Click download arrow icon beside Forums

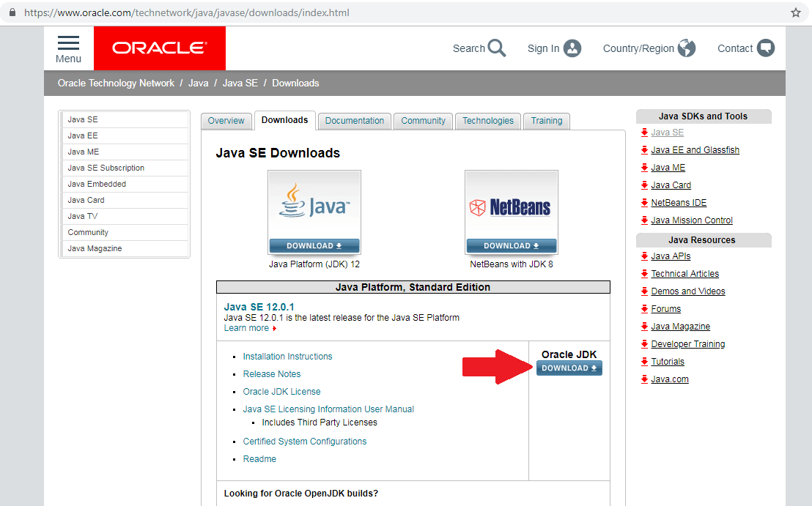pos(644,309)
